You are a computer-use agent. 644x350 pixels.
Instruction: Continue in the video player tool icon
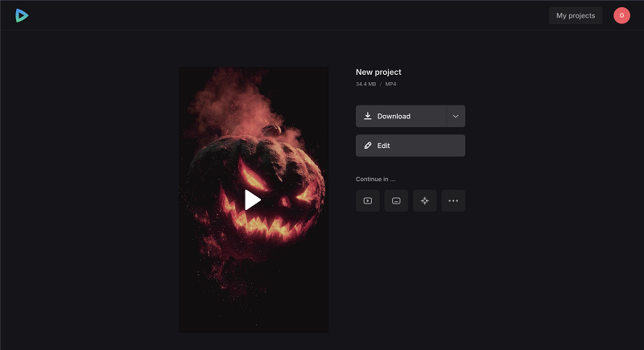(368, 200)
